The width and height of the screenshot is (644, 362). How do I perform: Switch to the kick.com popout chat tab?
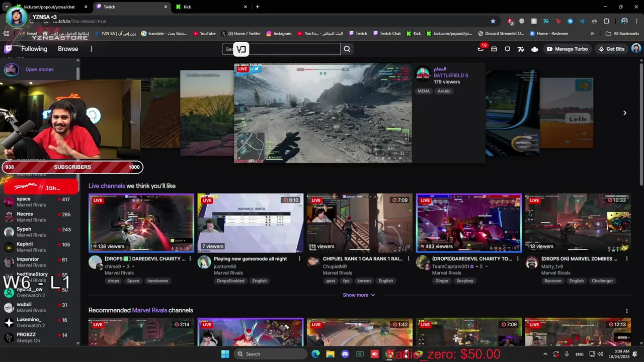click(49, 7)
